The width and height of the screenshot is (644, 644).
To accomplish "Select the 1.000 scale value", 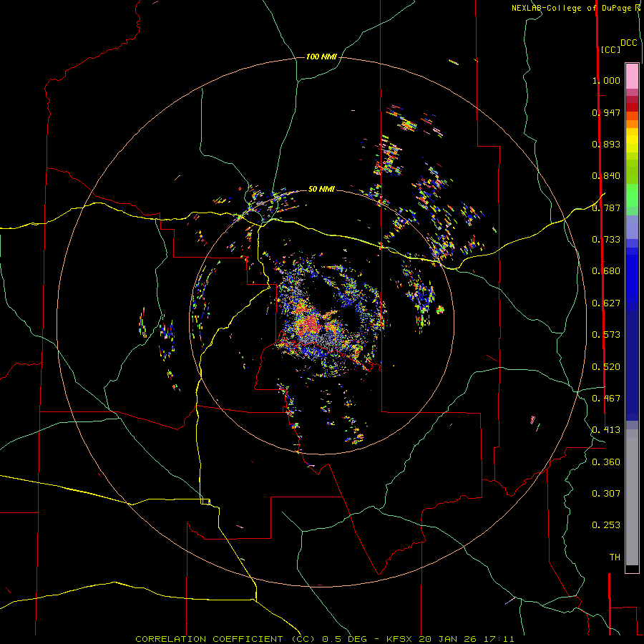I will pyautogui.click(x=606, y=80).
